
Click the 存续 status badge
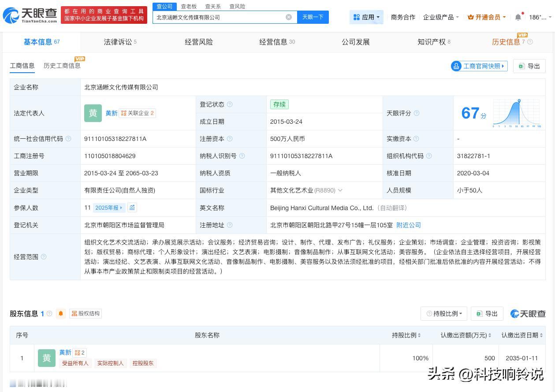click(279, 104)
